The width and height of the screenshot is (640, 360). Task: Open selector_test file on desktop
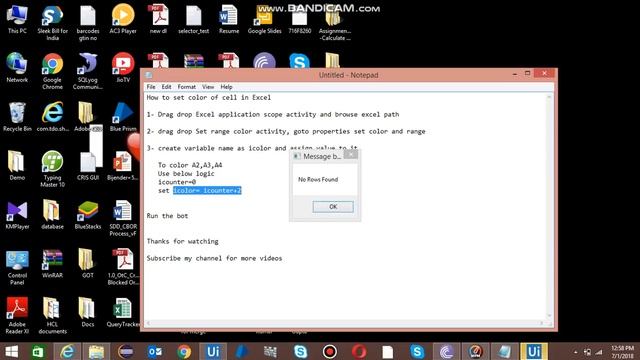(x=193, y=19)
